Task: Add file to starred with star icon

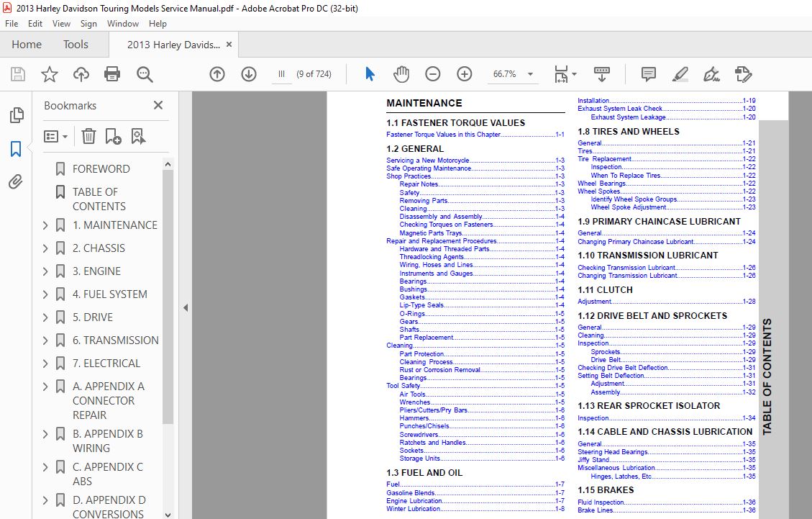Action: (x=50, y=74)
